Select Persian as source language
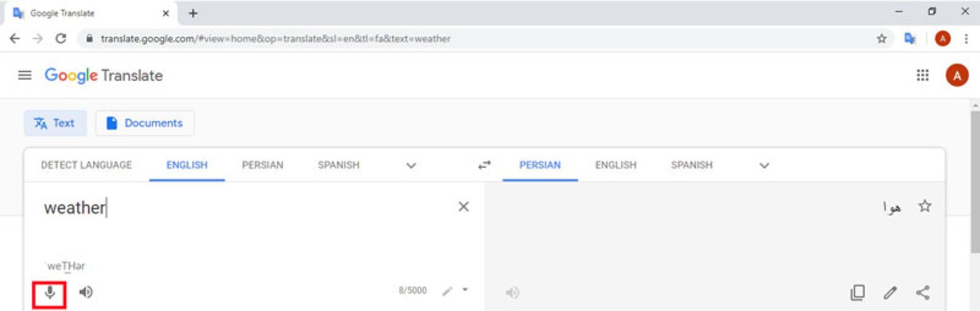This screenshot has height=311, width=980. (262, 165)
